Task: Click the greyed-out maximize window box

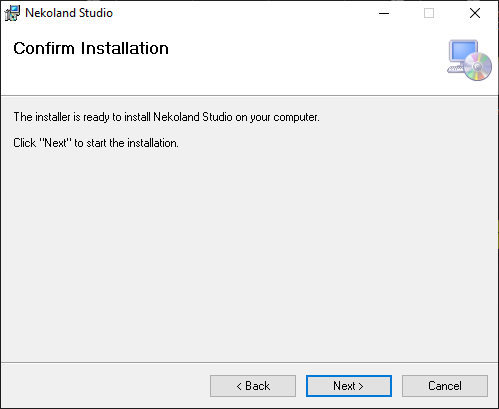Action: point(429,13)
